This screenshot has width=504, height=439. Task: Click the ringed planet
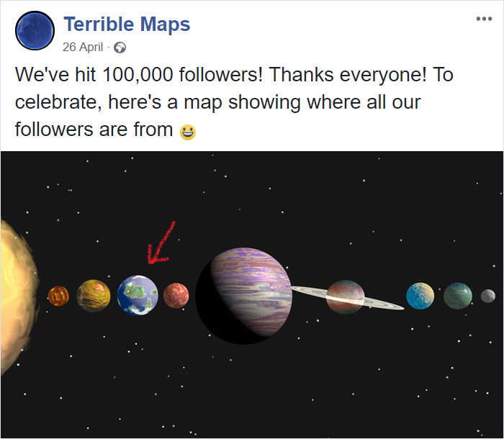(346, 297)
